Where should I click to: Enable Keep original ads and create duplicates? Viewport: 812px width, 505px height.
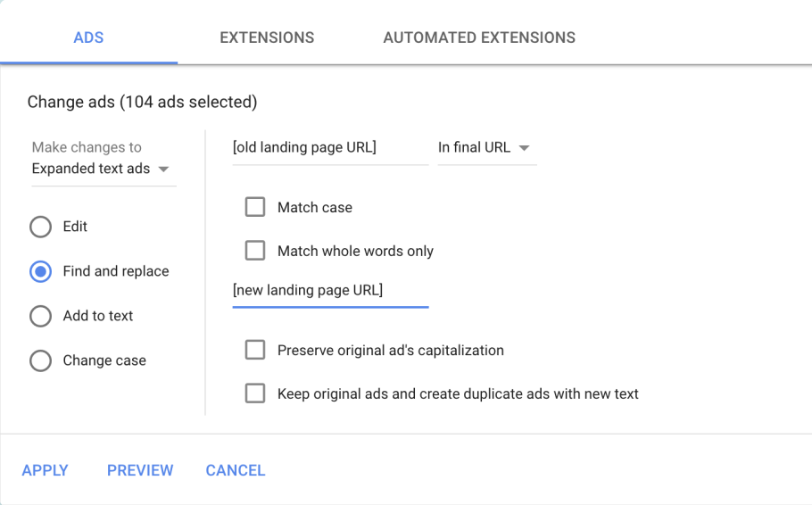[x=255, y=393]
